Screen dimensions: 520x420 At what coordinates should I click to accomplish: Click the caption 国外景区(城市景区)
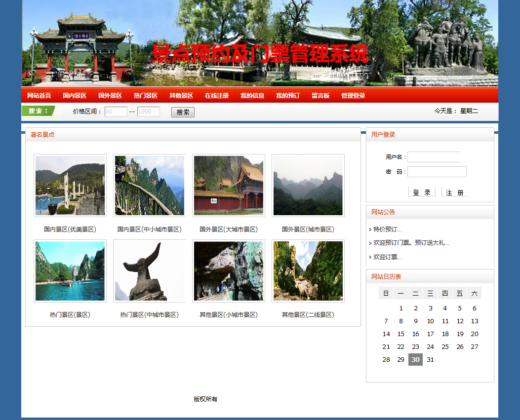click(308, 229)
